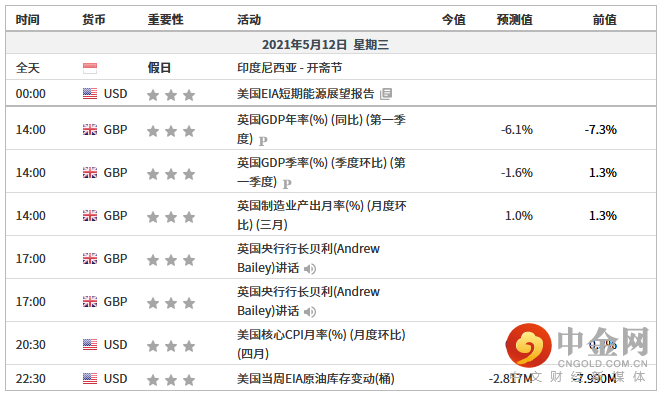Click the 活动 column header
The height and width of the screenshot is (395, 663).
click(249, 20)
